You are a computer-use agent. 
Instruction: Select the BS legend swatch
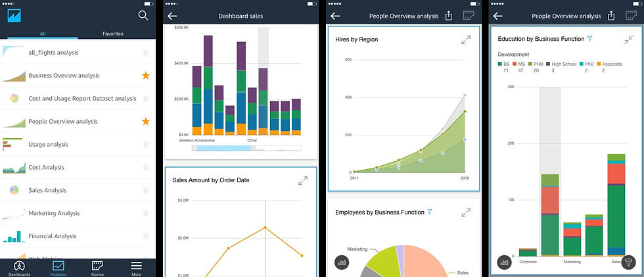pyautogui.click(x=500, y=64)
